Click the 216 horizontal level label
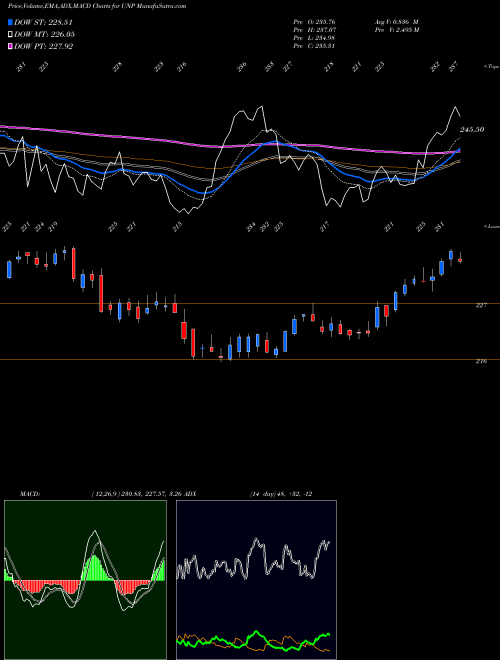 481,361
